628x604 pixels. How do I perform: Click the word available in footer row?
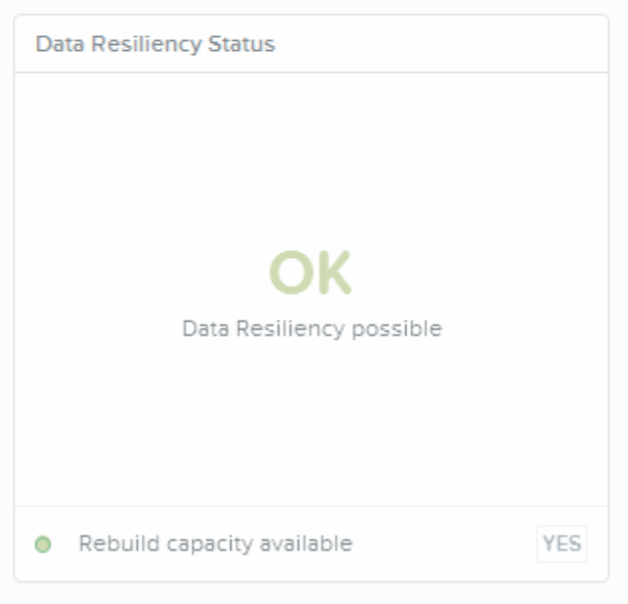[306, 543]
